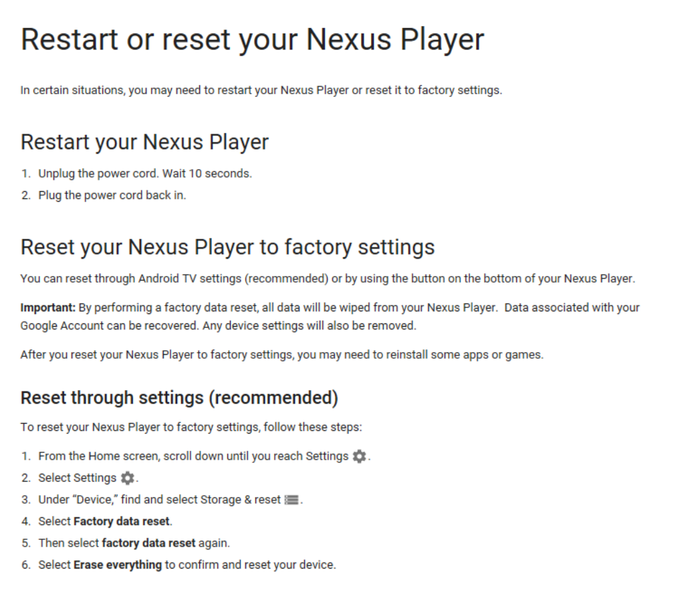Image resolution: width=700 pixels, height=596 pixels.
Task: Click the From the Home screen step text
Action: (x=193, y=456)
